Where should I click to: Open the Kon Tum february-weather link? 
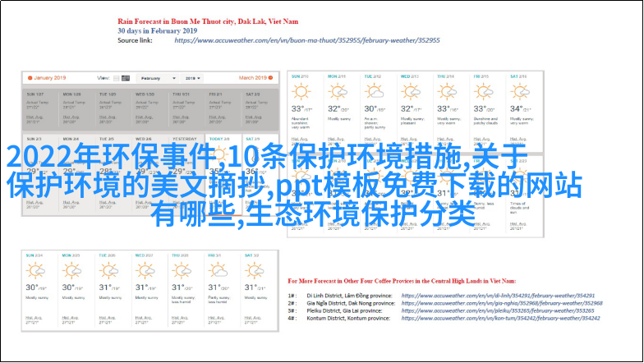tap(501, 318)
